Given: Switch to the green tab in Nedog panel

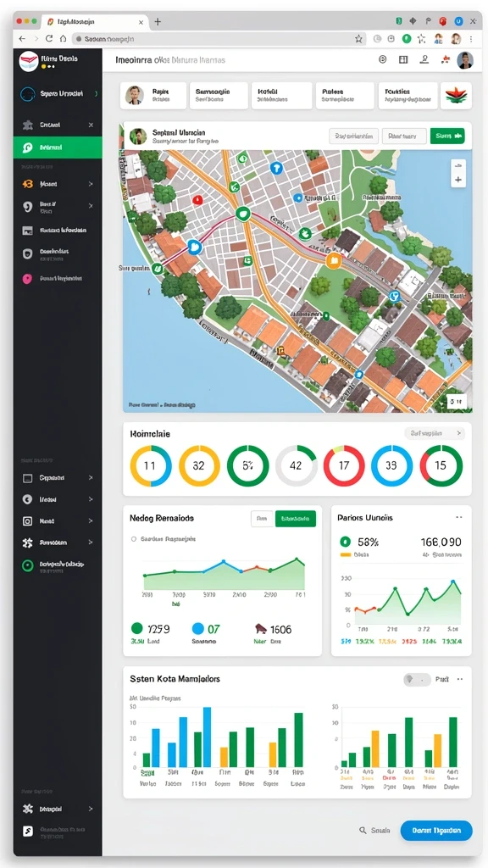Looking at the screenshot, I should 296,519.
